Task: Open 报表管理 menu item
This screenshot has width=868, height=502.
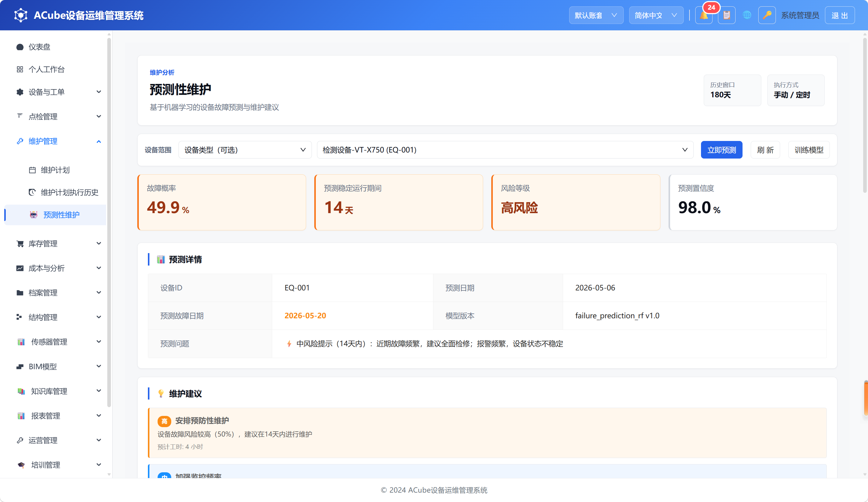Action: [x=55, y=416]
